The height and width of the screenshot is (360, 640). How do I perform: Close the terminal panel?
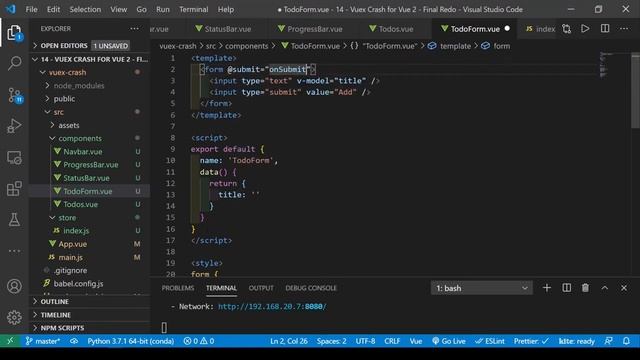[x=624, y=288]
